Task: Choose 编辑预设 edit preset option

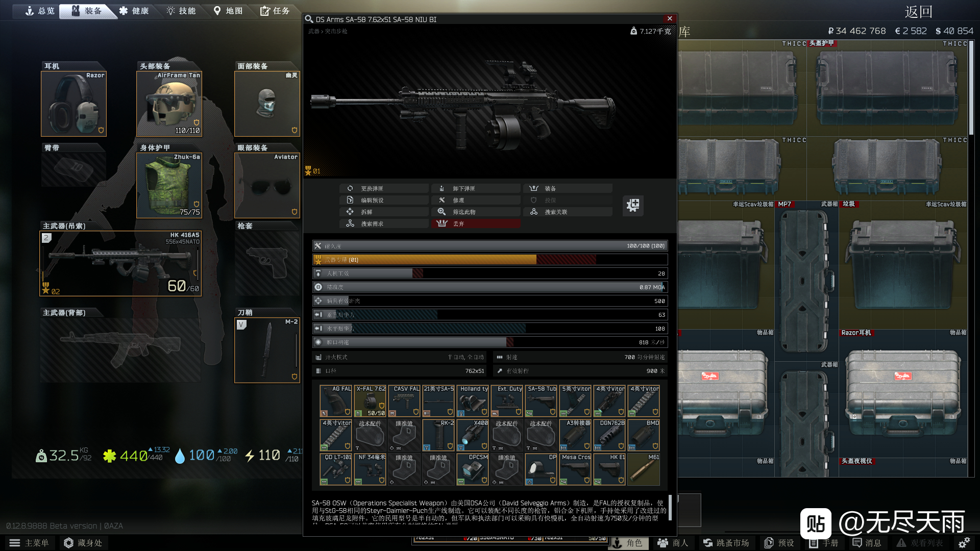Action: pos(384,200)
